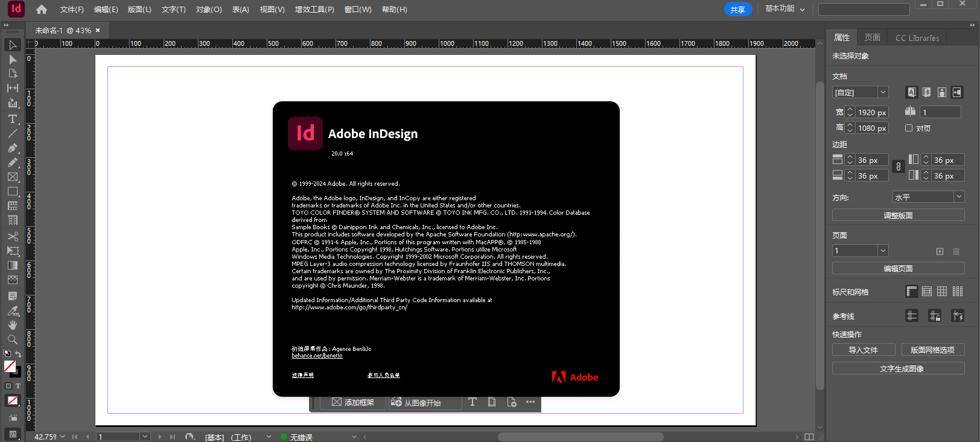
Task: Click the horizontal scrollbar thumb
Action: (581, 437)
